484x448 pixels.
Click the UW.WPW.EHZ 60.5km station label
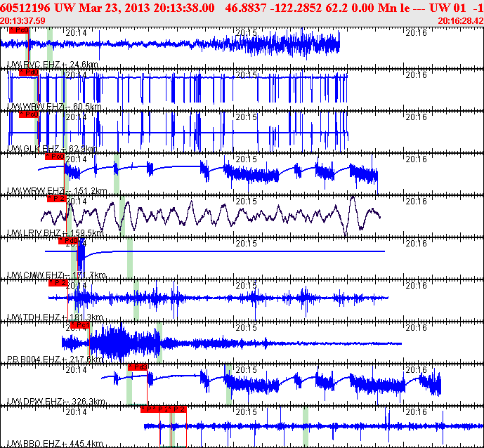pos(54,107)
